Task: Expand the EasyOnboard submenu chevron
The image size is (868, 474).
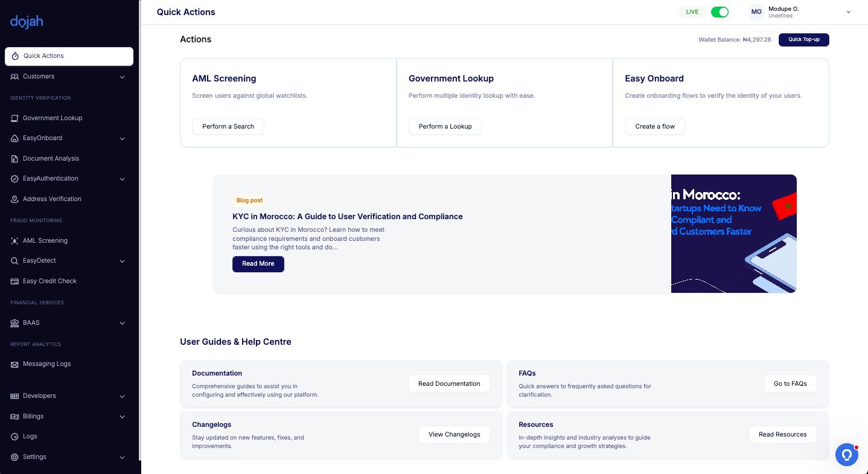Action: click(122, 138)
